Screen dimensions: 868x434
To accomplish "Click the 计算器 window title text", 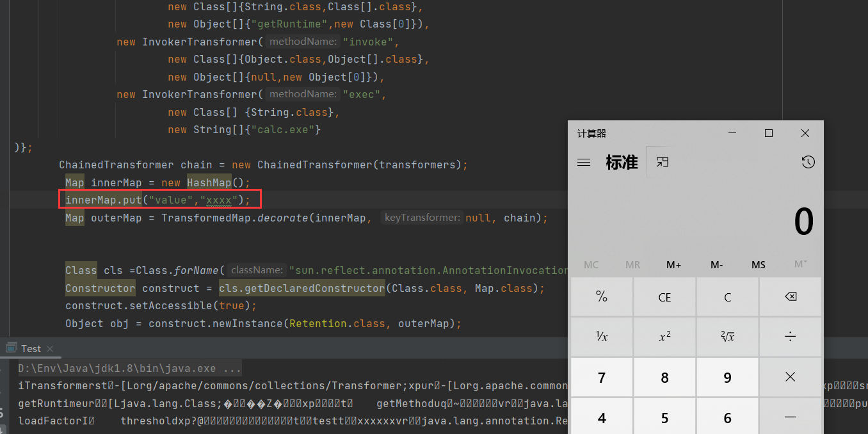I will pos(591,134).
